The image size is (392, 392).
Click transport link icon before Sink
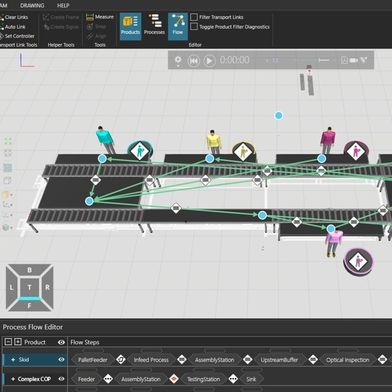[233, 379]
